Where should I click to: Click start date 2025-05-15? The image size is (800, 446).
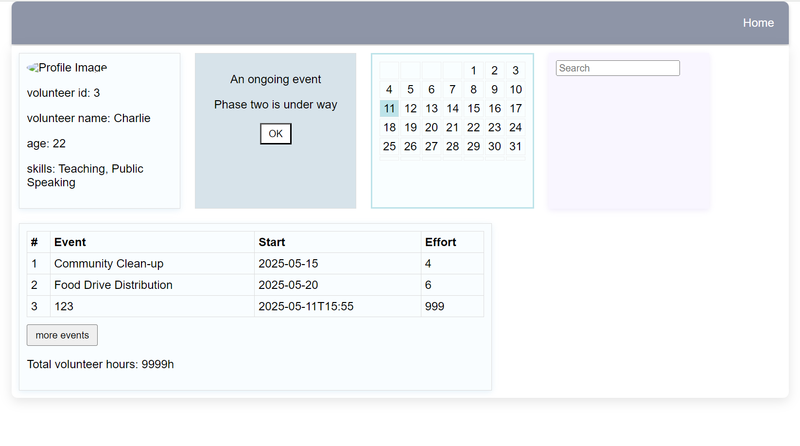(x=338, y=263)
